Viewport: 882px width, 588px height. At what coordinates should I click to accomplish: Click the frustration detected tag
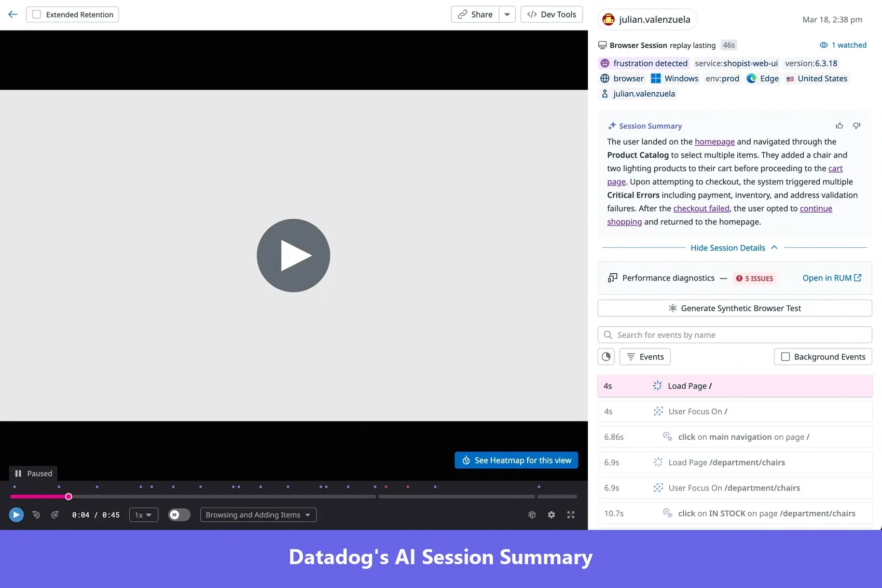coord(644,63)
